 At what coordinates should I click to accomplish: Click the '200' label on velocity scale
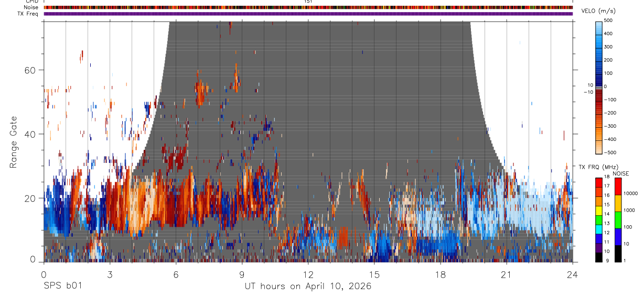coord(608,60)
